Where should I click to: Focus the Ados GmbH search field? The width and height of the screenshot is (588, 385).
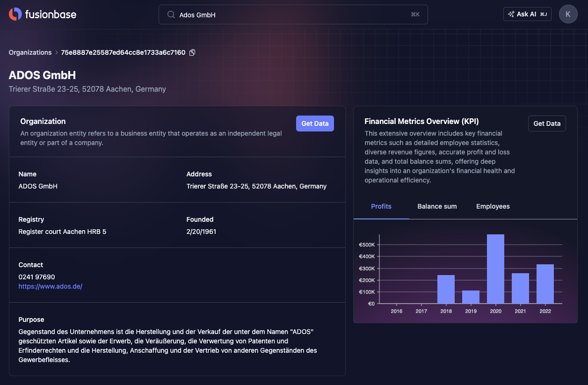pos(293,15)
